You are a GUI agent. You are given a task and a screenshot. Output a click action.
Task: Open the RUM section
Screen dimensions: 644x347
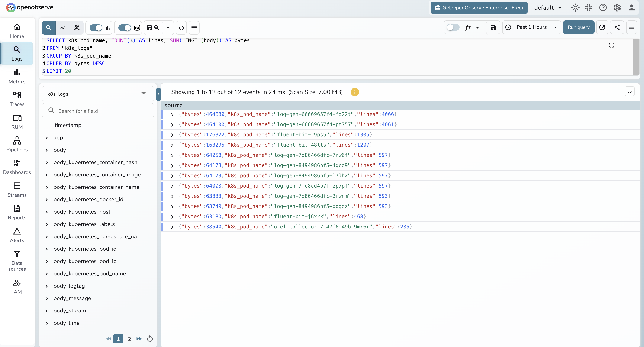click(17, 122)
